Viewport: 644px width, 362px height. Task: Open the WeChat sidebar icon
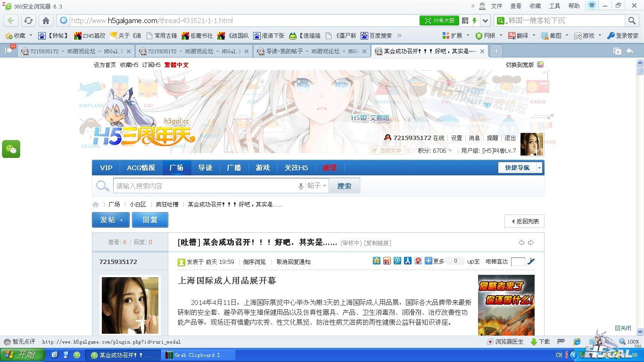coord(11,149)
